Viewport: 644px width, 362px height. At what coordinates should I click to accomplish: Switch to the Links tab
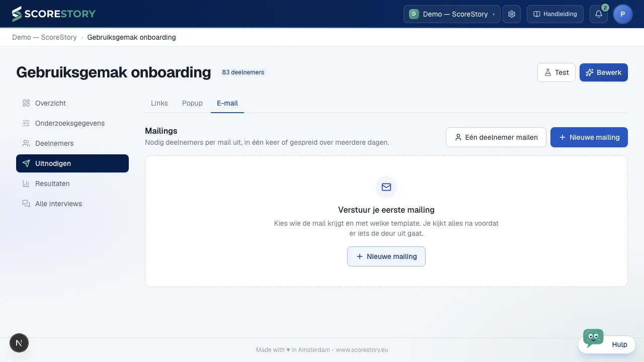[159, 103]
